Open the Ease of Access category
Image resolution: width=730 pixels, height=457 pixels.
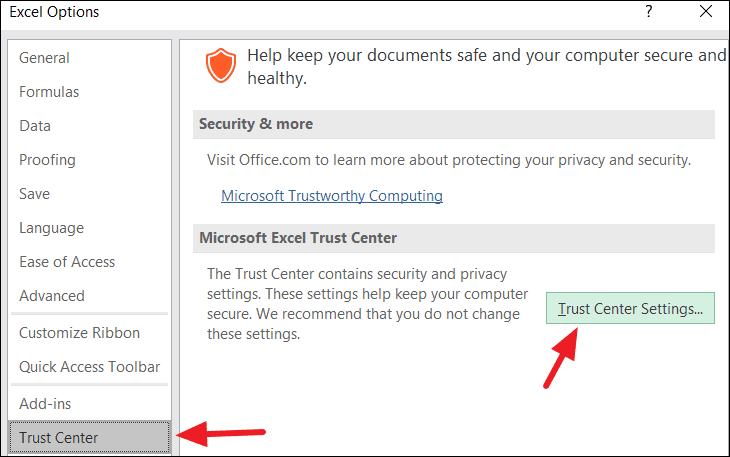(67, 262)
